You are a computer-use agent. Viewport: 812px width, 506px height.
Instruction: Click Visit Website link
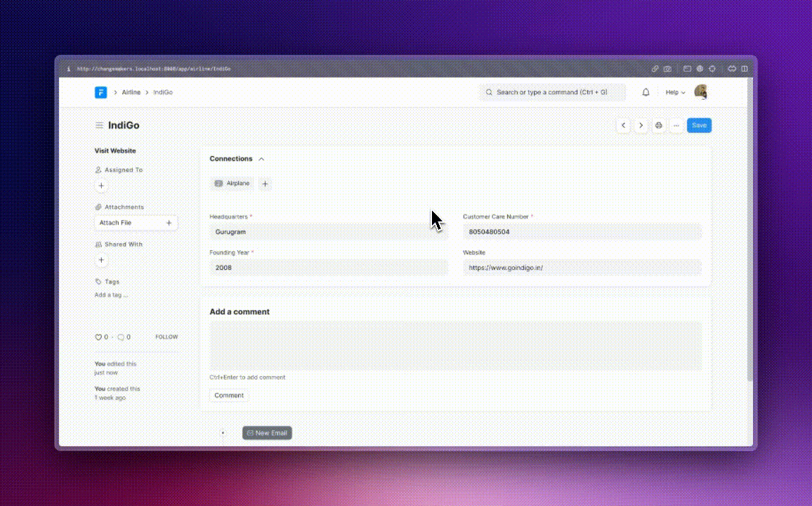pos(115,150)
